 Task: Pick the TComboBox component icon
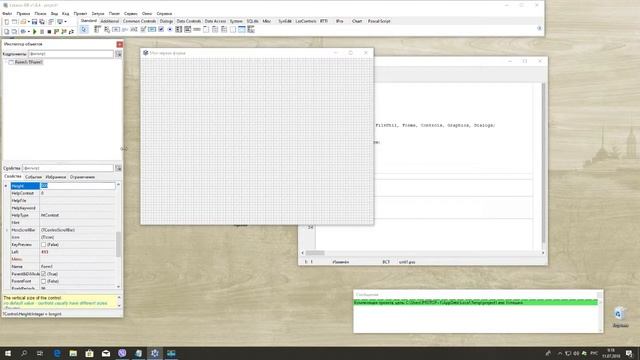point(188,29)
